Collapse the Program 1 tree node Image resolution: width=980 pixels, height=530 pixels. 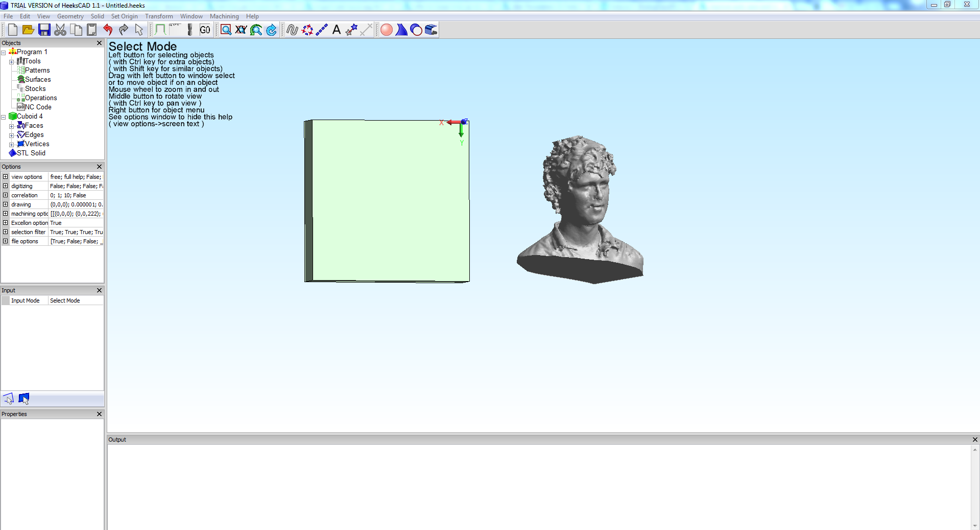(x=3, y=53)
